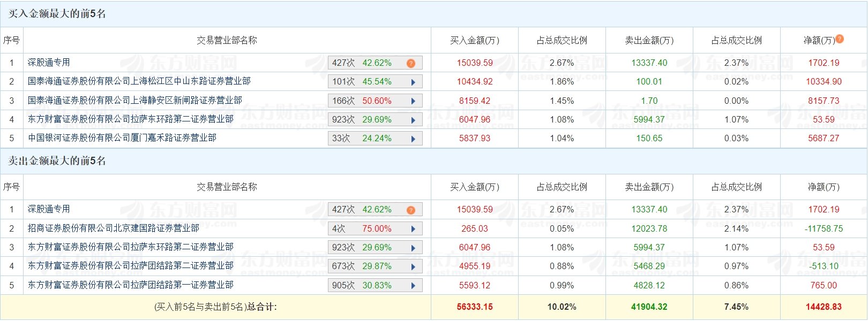
Task: Click orange question icon in buy-table 深股通专用 row
Action: click(x=411, y=63)
